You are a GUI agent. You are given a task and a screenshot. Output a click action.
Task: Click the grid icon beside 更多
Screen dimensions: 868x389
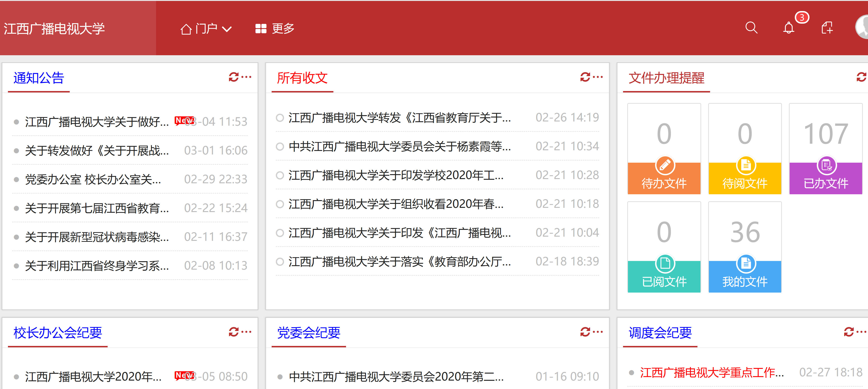261,29
